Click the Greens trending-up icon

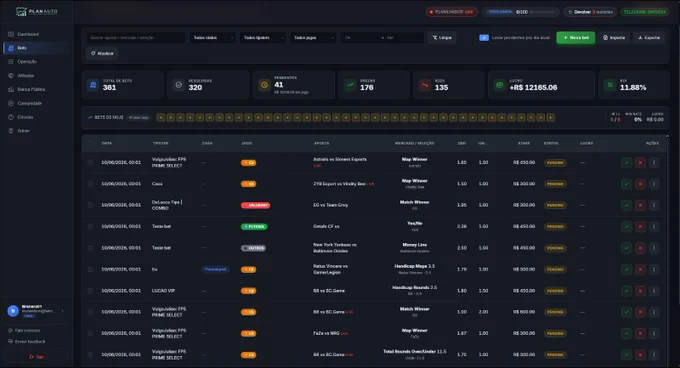[x=350, y=85]
